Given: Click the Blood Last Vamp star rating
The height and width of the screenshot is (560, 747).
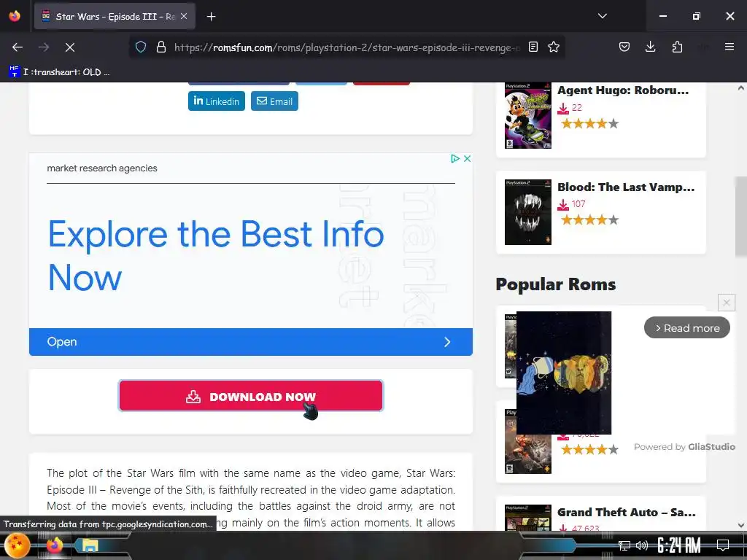Looking at the screenshot, I should coord(589,219).
